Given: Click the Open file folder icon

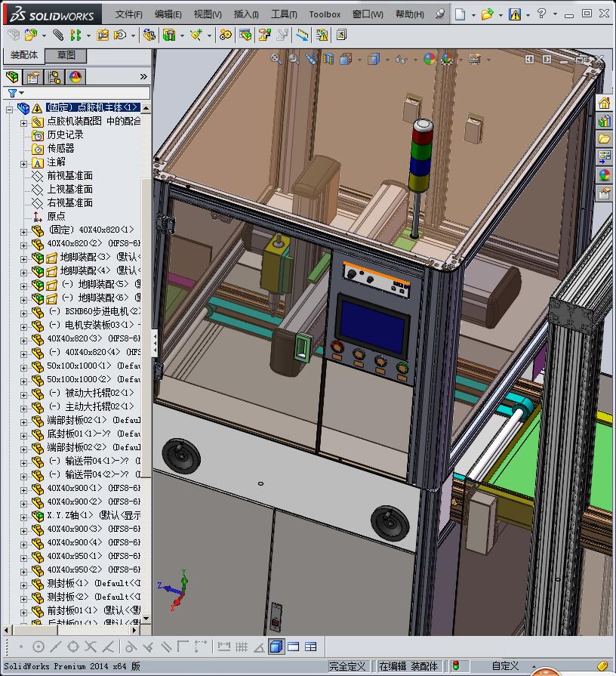Looking at the screenshot, I should 487,14.
